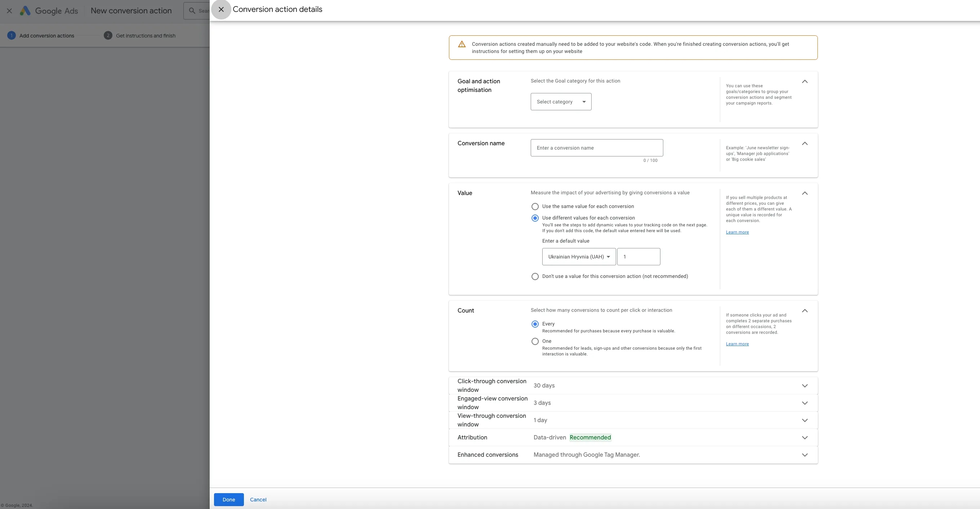This screenshot has width=980, height=509.
Task: Click the Done button
Action: 229,500
